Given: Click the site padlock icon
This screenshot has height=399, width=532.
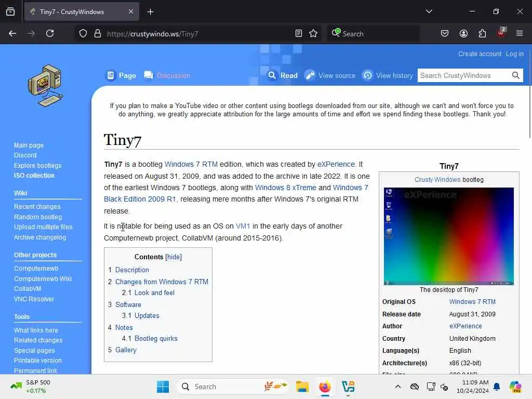Looking at the screenshot, I should [98, 33].
